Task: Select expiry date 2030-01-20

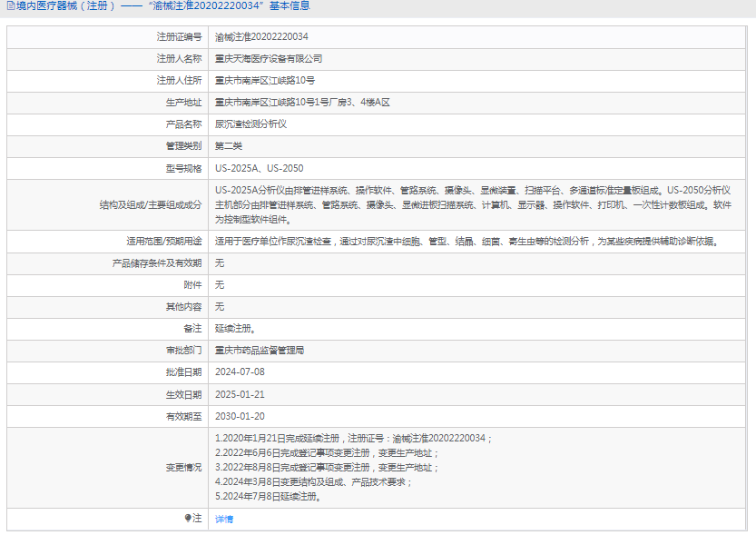Action: (240, 416)
